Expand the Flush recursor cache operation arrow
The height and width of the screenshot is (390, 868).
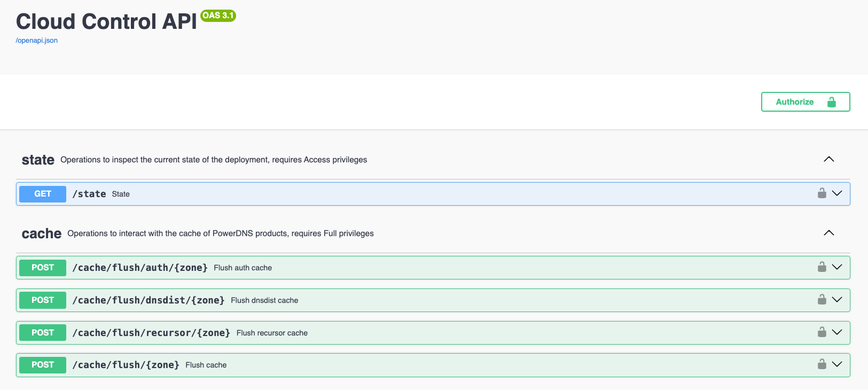(x=837, y=332)
